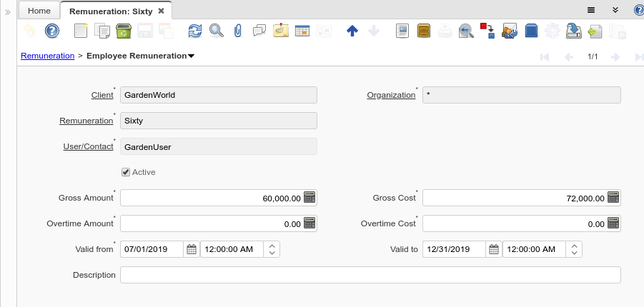Toggle grid view of records

302,31
